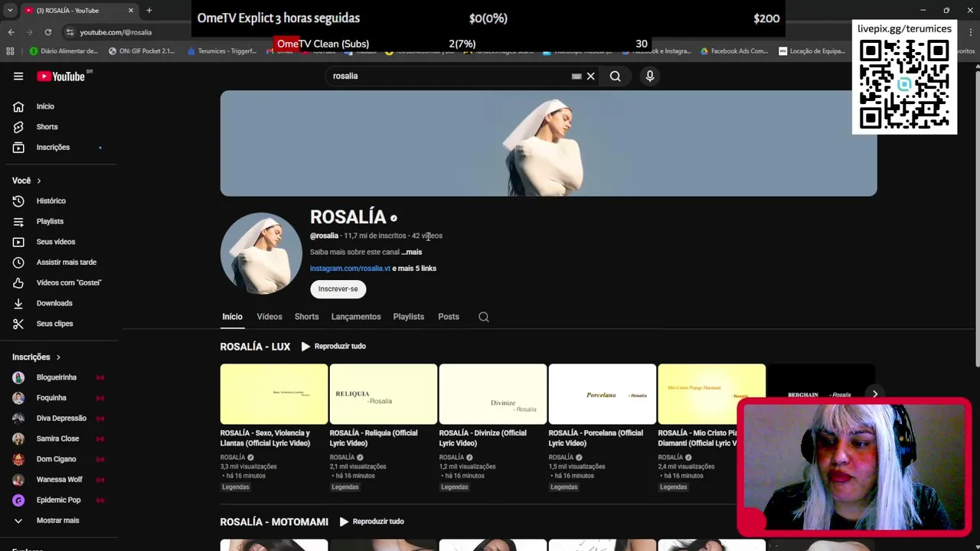Open Blogueirinha subscription channel

pyautogui.click(x=58, y=377)
